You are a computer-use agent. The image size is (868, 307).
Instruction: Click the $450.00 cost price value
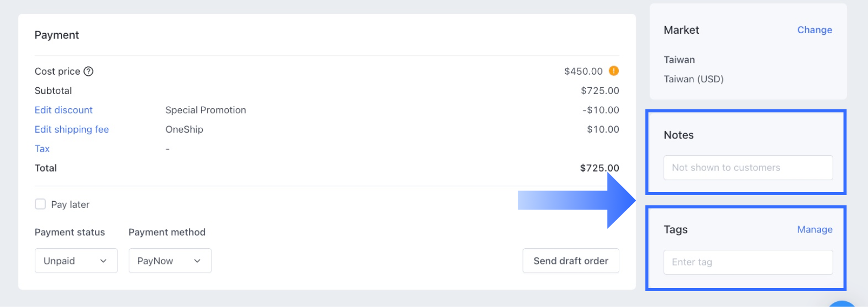tap(583, 72)
